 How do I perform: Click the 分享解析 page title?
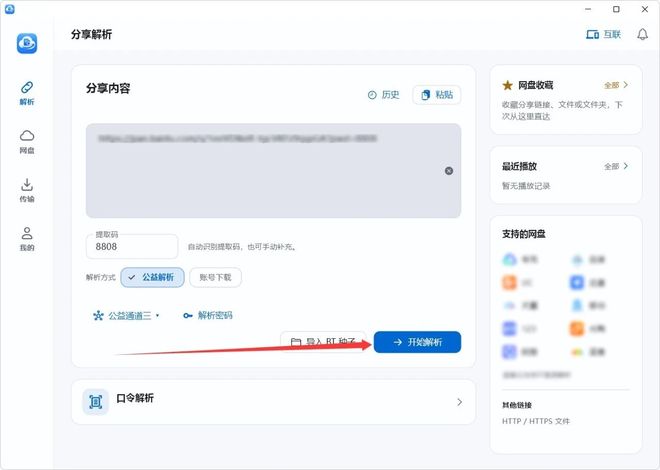tap(91, 35)
